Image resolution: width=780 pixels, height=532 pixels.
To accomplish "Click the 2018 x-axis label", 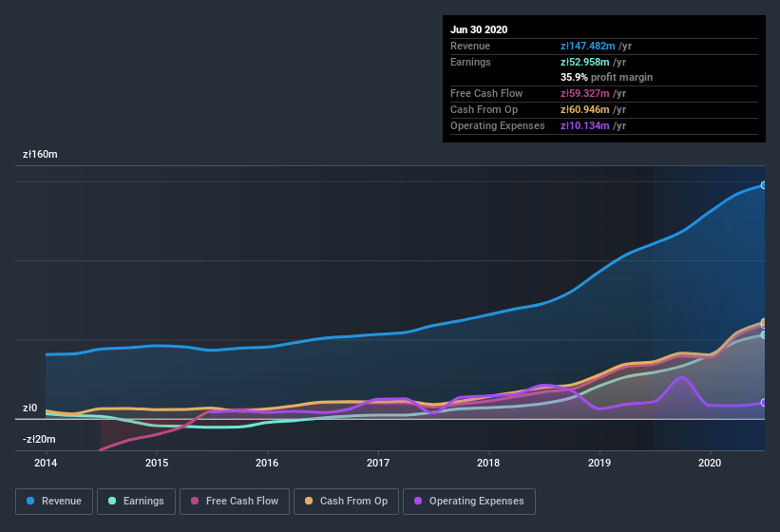I will pos(488,463).
